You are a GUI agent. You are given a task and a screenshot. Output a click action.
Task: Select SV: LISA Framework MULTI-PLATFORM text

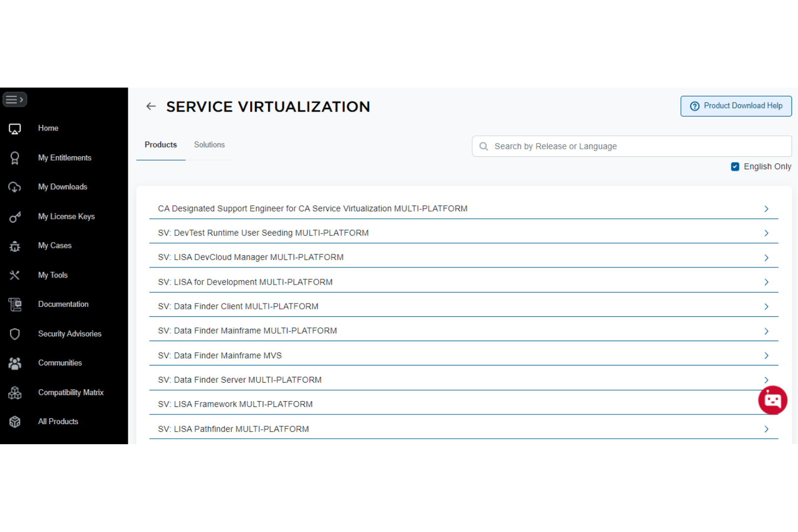click(235, 404)
